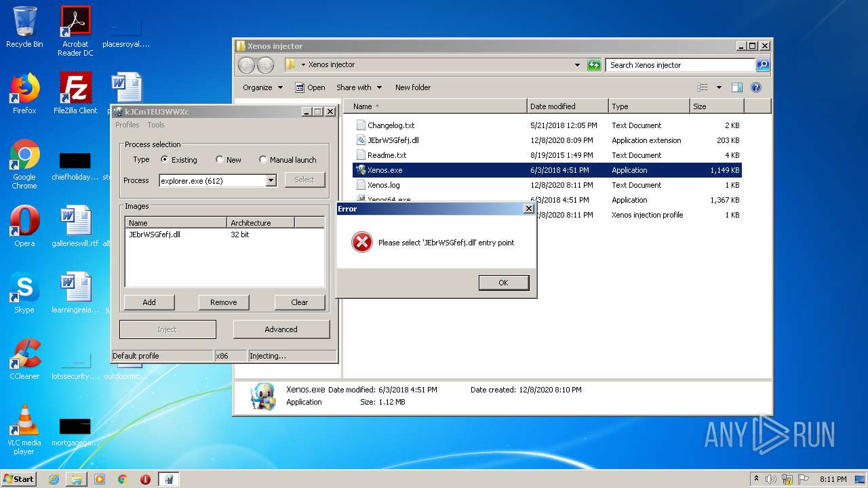The width and height of the screenshot is (868, 488).
Task: Open the Advanced settings button
Action: tap(281, 329)
